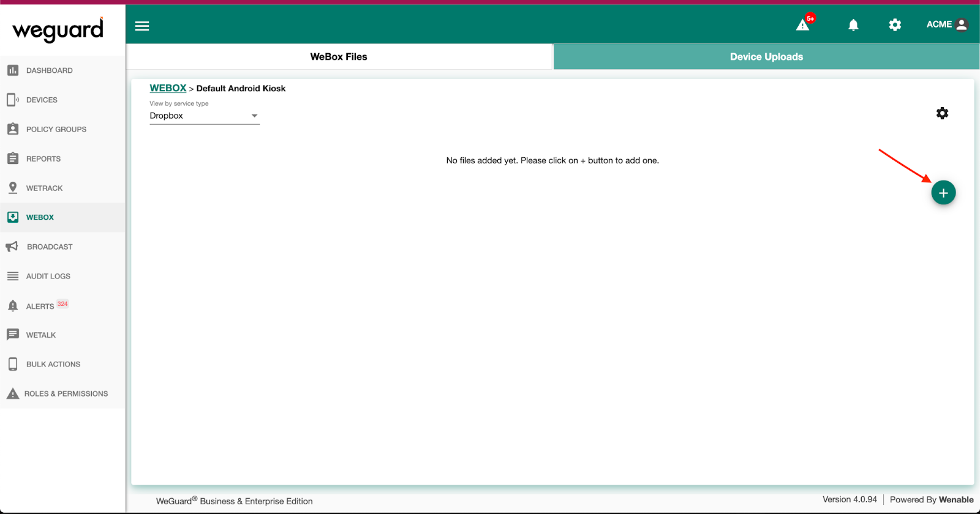Follow the WEBOX breadcrumb link
Viewport: 980px width, 514px height.
point(168,88)
